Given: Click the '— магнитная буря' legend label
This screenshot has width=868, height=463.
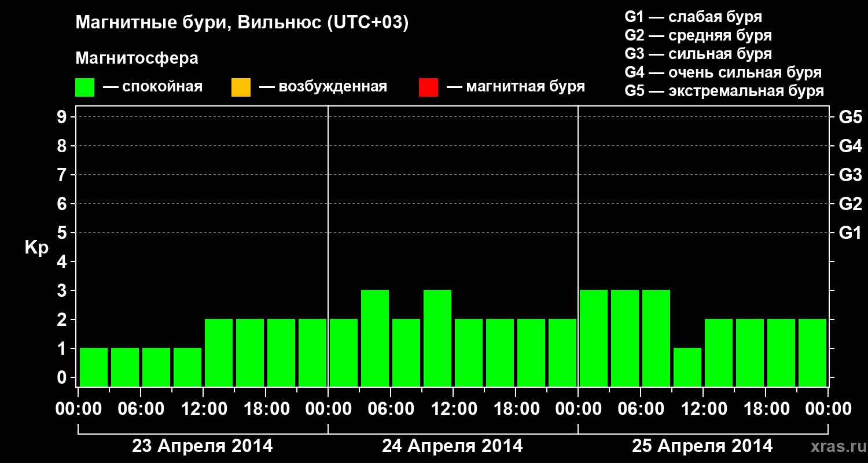Looking at the screenshot, I should 516,87.
